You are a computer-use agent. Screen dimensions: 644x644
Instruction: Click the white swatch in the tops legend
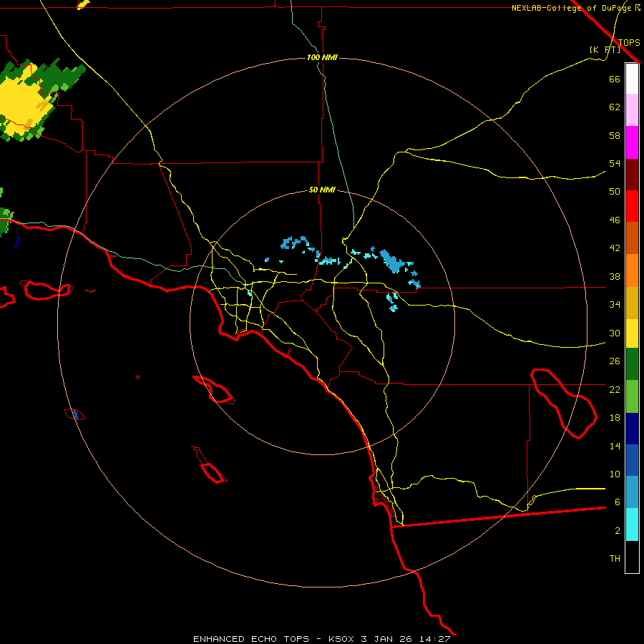[x=632, y=79]
